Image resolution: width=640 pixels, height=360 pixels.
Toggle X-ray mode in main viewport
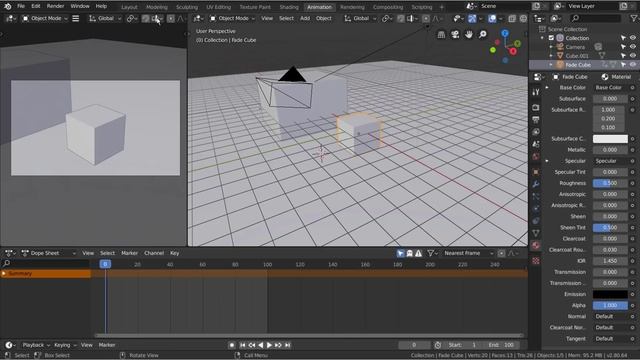coord(512,19)
